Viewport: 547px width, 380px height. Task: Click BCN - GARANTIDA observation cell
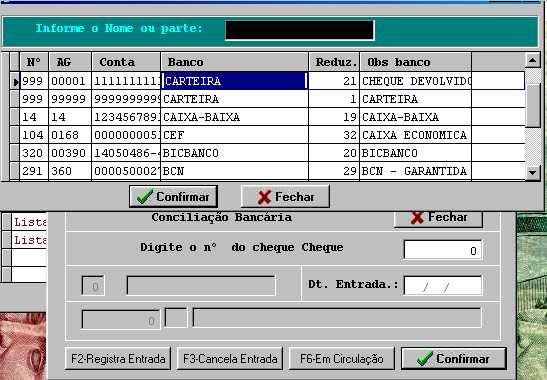coord(415,171)
